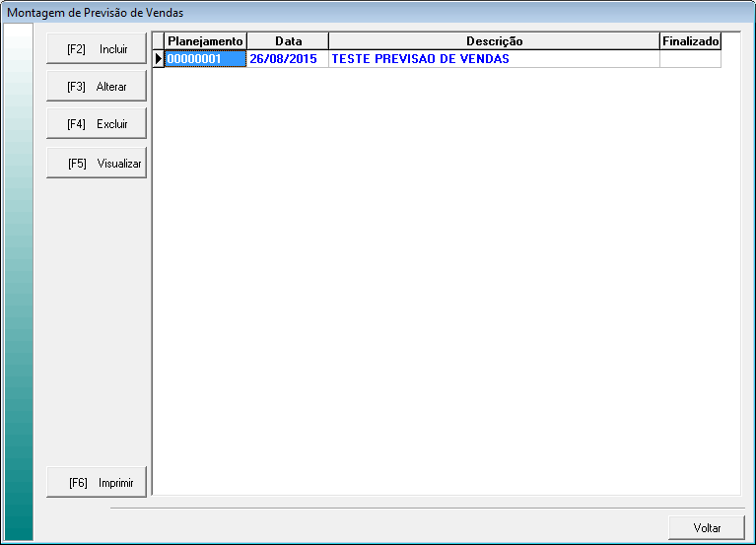
Task: Click the Finalizado column header
Action: click(691, 41)
